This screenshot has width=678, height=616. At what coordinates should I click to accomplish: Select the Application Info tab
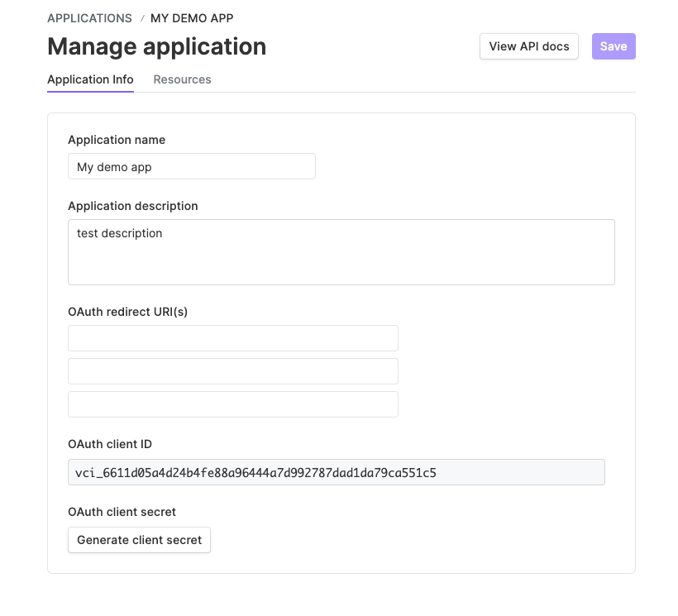pos(90,79)
